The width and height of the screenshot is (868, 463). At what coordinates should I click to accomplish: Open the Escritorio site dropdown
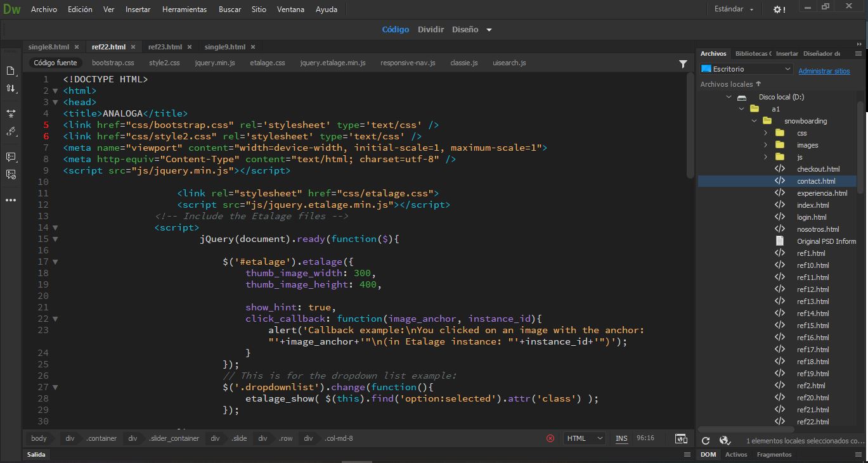tap(746, 69)
